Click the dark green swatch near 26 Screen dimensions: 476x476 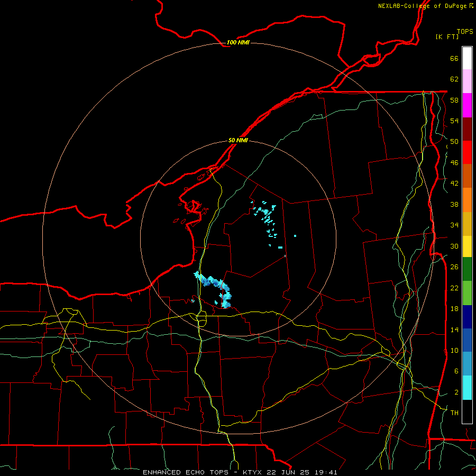tap(467, 269)
